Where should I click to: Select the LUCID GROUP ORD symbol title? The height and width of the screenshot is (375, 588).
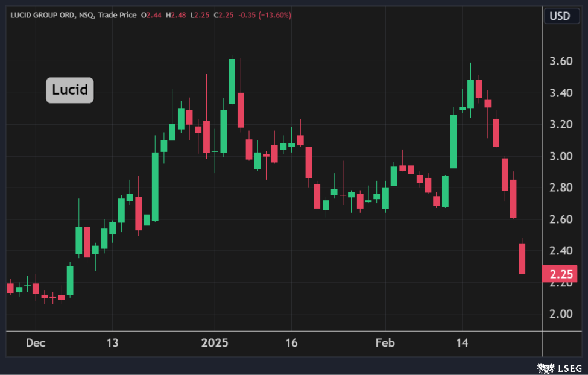click(x=40, y=15)
